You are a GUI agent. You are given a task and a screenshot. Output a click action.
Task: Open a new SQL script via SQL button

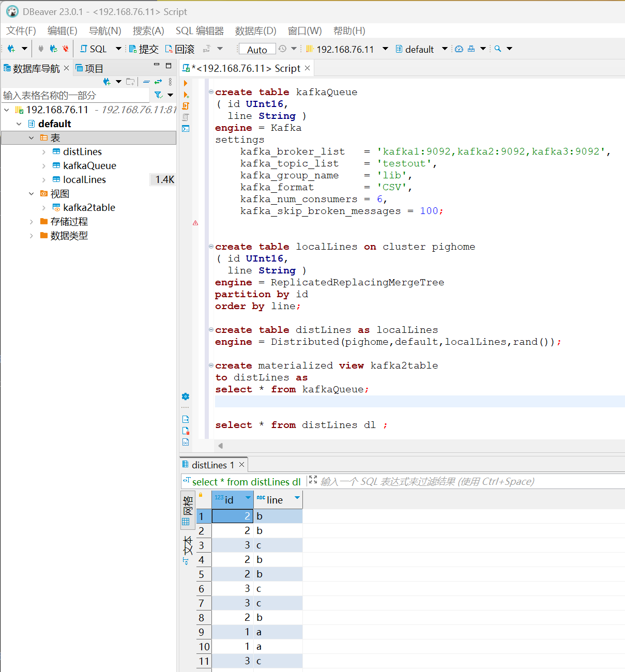tap(94, 49)
